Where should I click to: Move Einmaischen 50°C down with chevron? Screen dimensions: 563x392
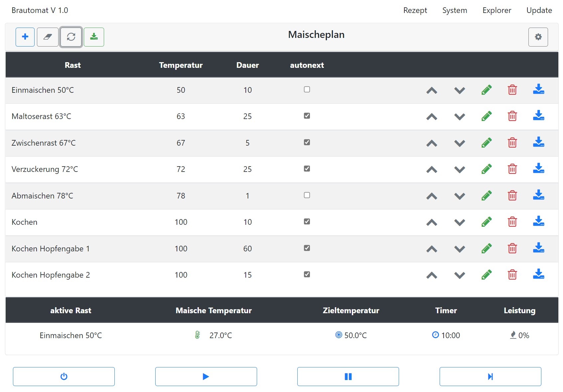(x=459, y=90)
